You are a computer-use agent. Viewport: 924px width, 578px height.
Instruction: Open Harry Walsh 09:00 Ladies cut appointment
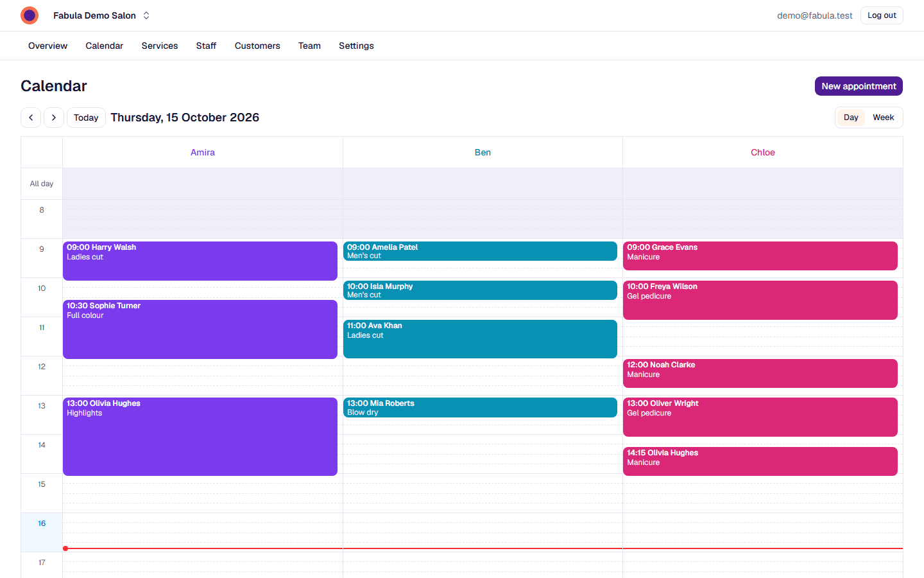tap(200, 261)
